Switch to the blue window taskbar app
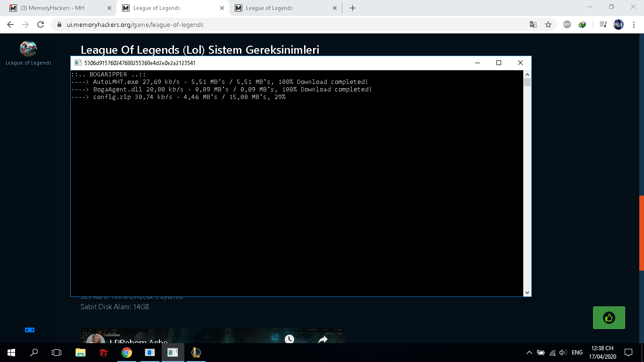Screen dimensions: 644x362 coord(150,352)
